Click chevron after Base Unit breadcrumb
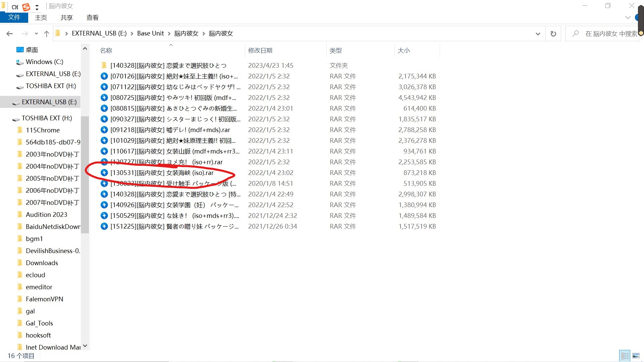This screenshot has width=644, height=362. tap(169, 34)
